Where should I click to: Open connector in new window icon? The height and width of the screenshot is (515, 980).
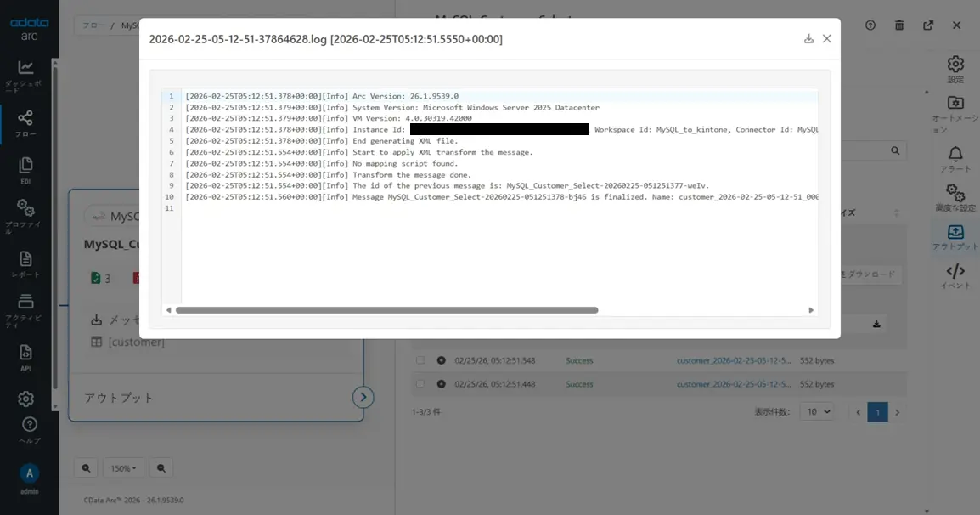click(x=928, y=25)
